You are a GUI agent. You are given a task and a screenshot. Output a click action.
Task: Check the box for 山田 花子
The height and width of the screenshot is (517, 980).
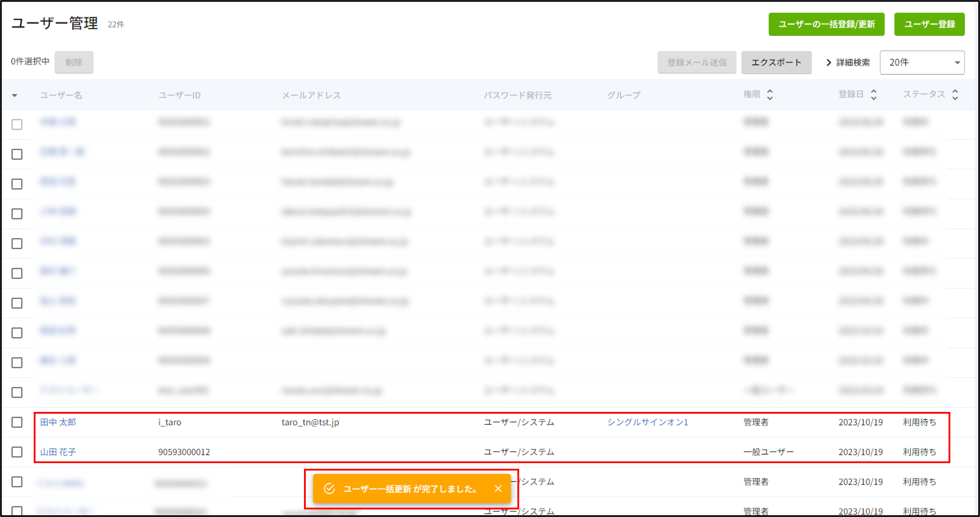[17, 452]
